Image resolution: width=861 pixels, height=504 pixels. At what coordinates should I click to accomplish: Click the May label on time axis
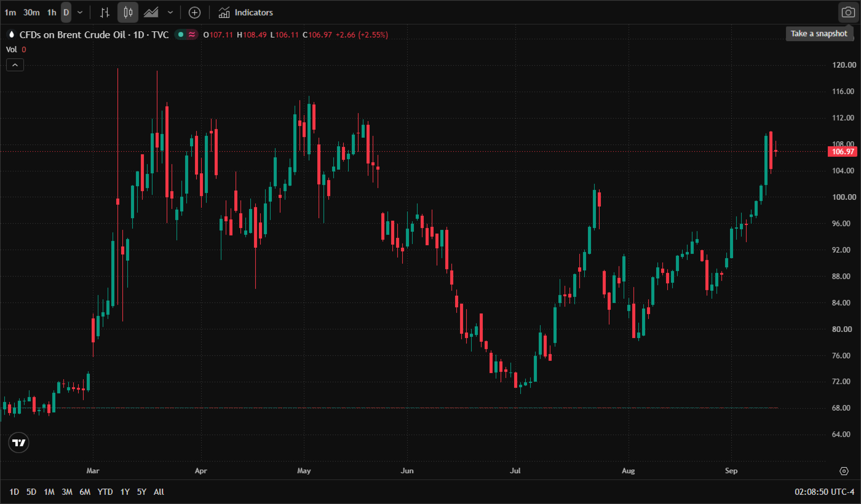304,471
